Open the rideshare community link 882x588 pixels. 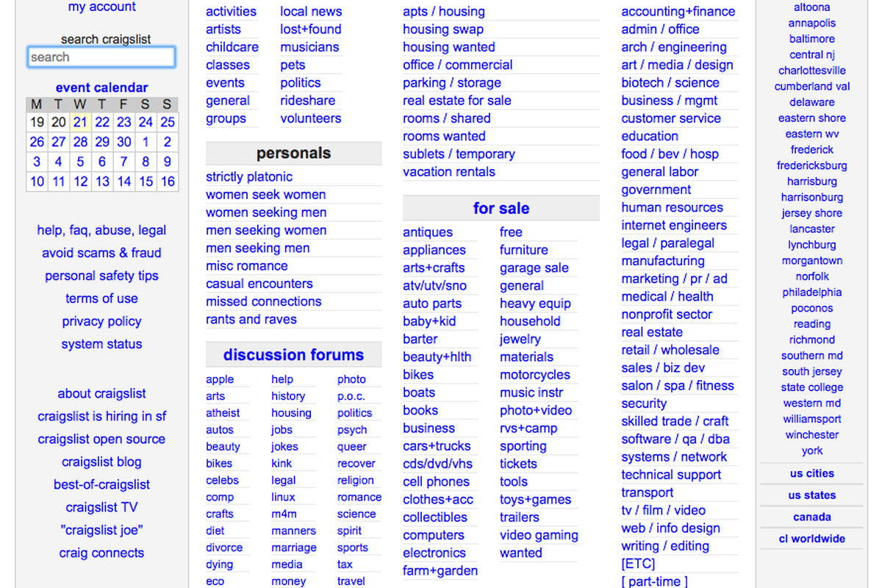point(307,101)
